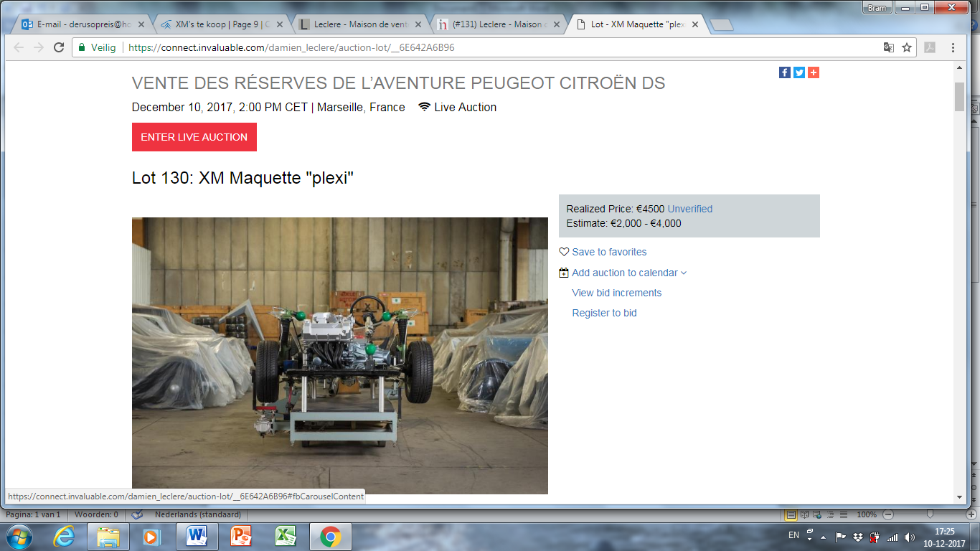Open Excel from the taskbar
The width and height of the screenshot is (980, 551).
coord(286,537)
